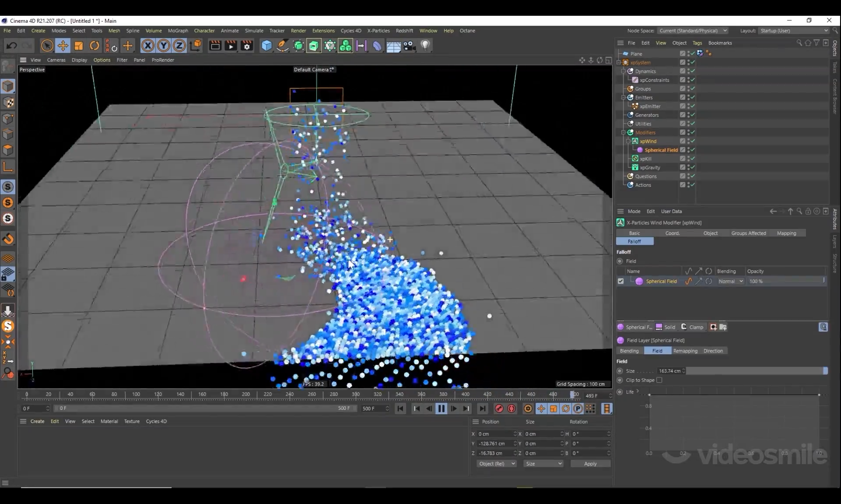Click the Light bulb object icon
The height and width of the screenshot is (504, 841).
point(425,46)
